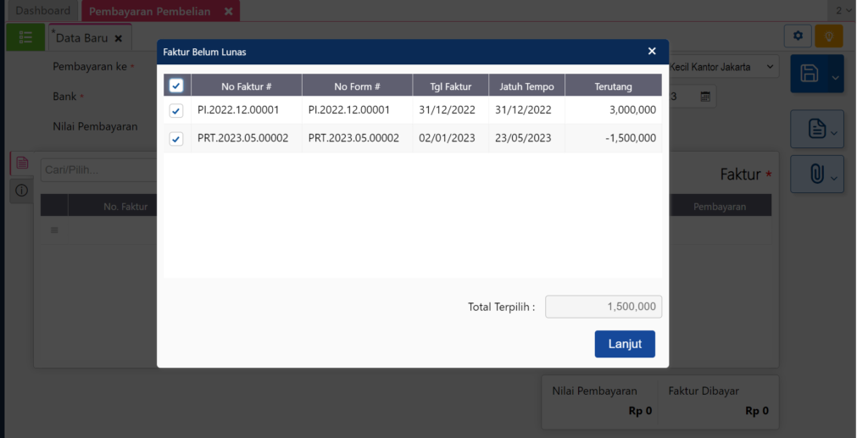
Task: Select the info icon on left sidebar
Action: point(21,191)
